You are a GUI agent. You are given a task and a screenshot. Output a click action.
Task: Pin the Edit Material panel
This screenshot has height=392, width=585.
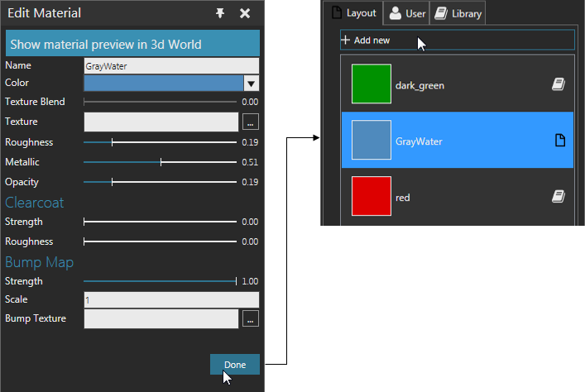(220, 13)
